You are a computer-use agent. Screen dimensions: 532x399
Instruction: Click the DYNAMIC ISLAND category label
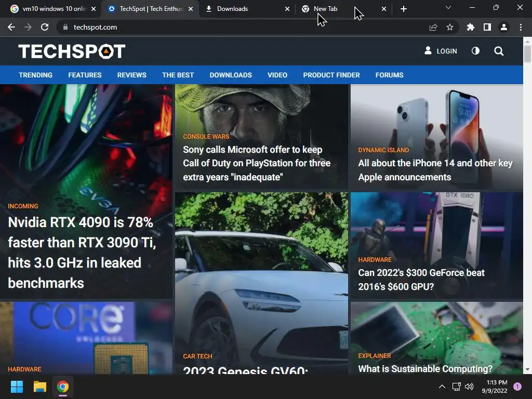pos(383,150)
